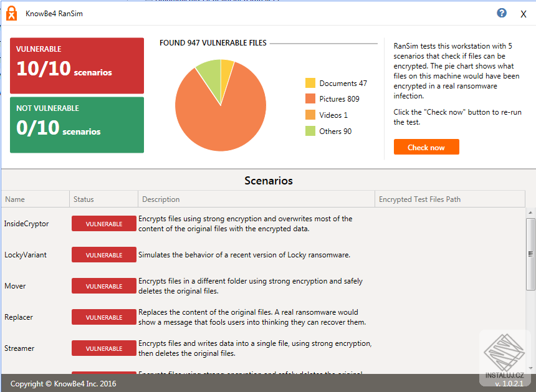Screen dimensions: 536x392
Task: Click the green NOT VULNERABLE 0/10 tile
Action: pyautogui.click(x=77, y=125)
